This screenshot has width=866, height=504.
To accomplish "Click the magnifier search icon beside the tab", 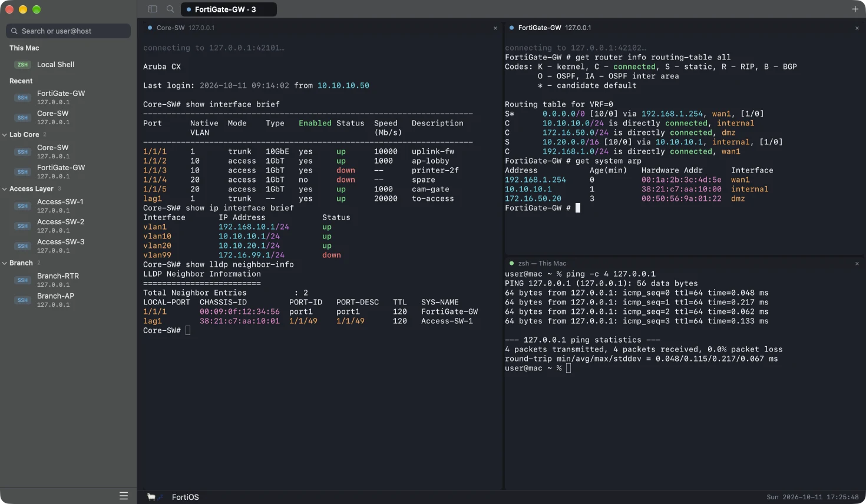I will click(x=170, y=9).
